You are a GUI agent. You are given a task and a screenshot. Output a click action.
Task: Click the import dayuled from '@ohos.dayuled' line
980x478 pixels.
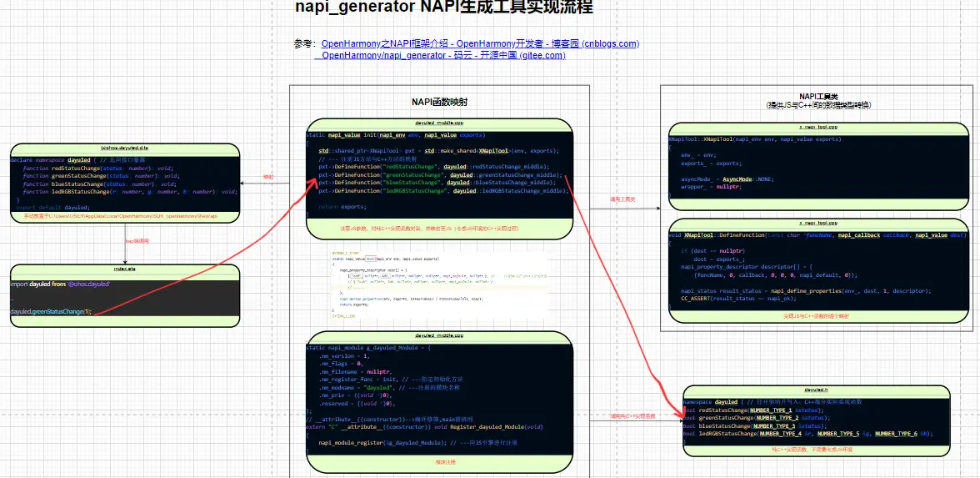(60, 284)
